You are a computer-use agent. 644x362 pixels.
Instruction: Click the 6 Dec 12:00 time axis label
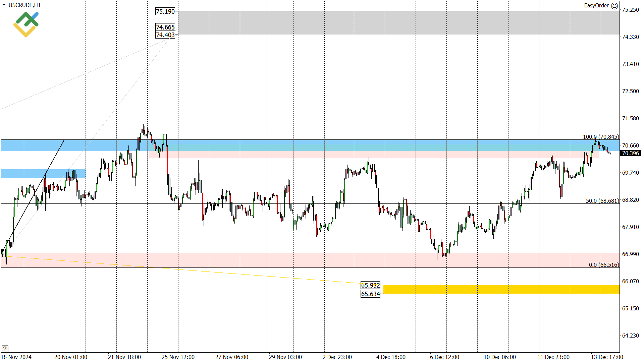point(444,357)
